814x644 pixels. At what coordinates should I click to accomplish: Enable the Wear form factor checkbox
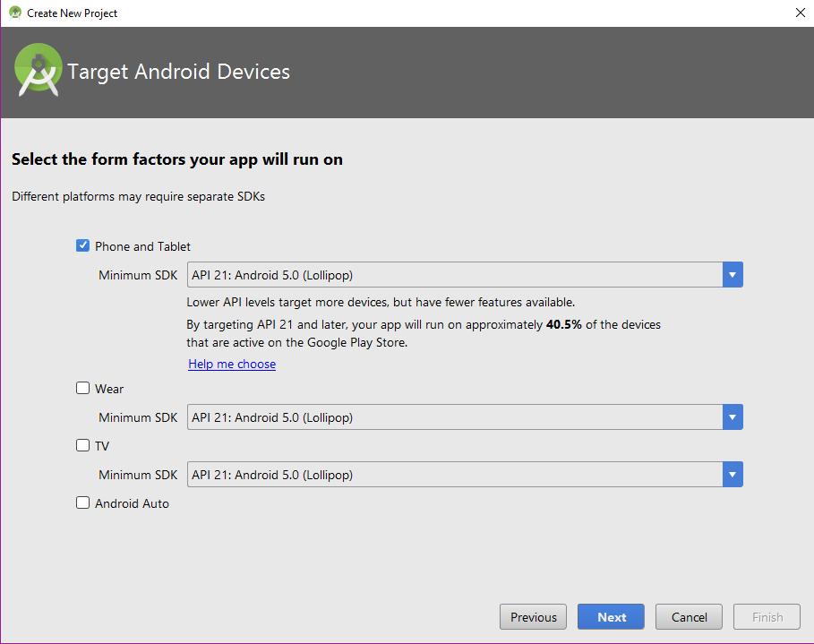pos(82,388)
